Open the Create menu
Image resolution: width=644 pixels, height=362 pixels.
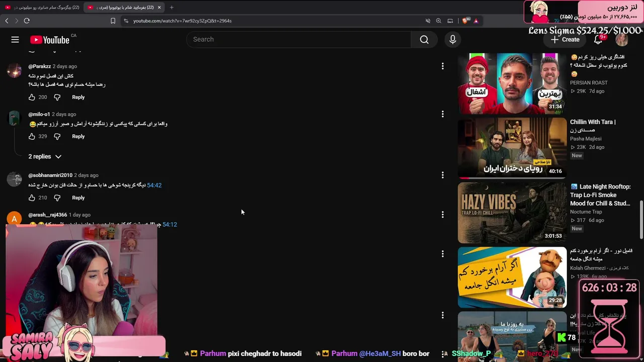coord(565,40)
